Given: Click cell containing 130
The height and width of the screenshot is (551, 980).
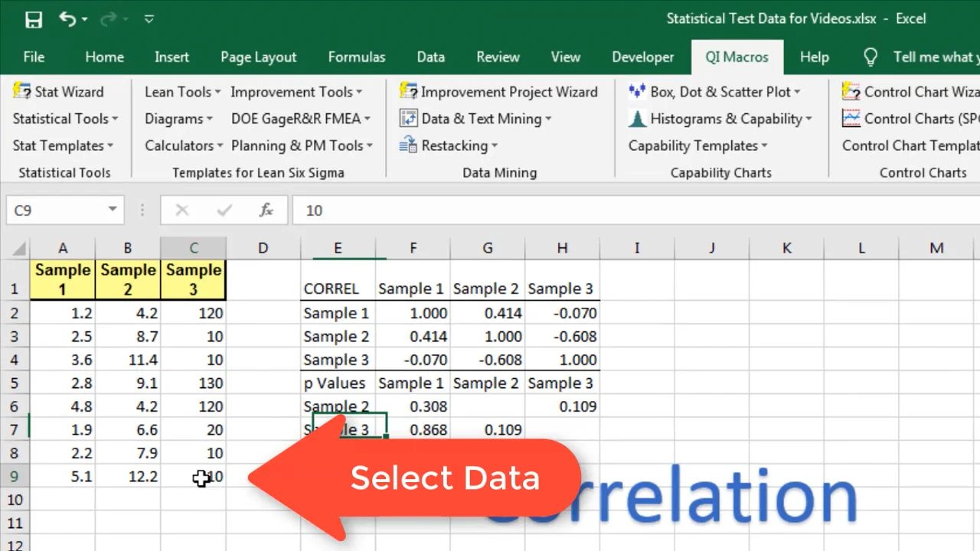Looking at the screenshot, I should click(x=194, y=383).
